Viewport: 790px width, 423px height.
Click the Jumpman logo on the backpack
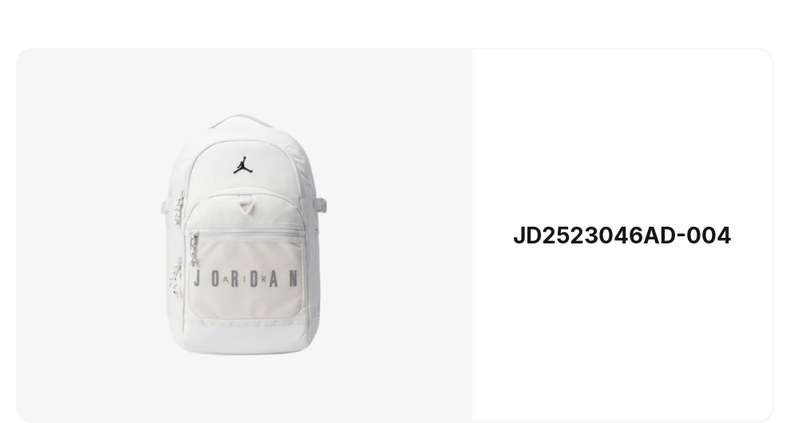point(243,165)
